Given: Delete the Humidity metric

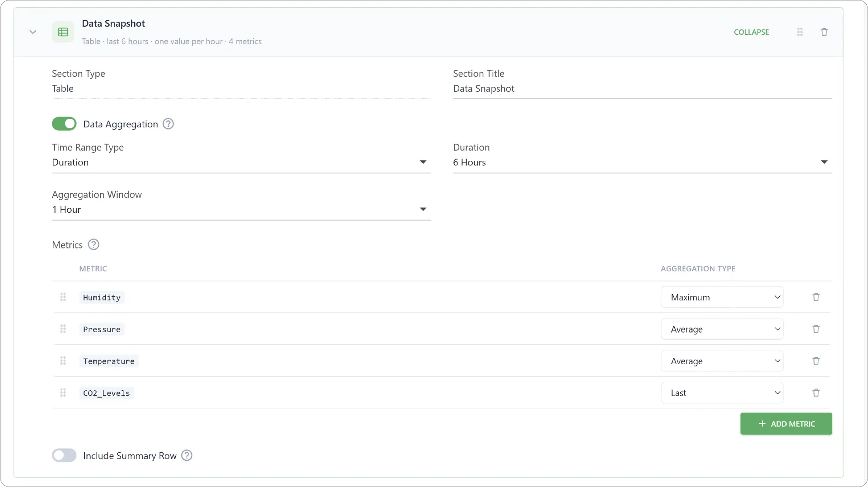Looking at the screenshot, I should coord(816,297).
